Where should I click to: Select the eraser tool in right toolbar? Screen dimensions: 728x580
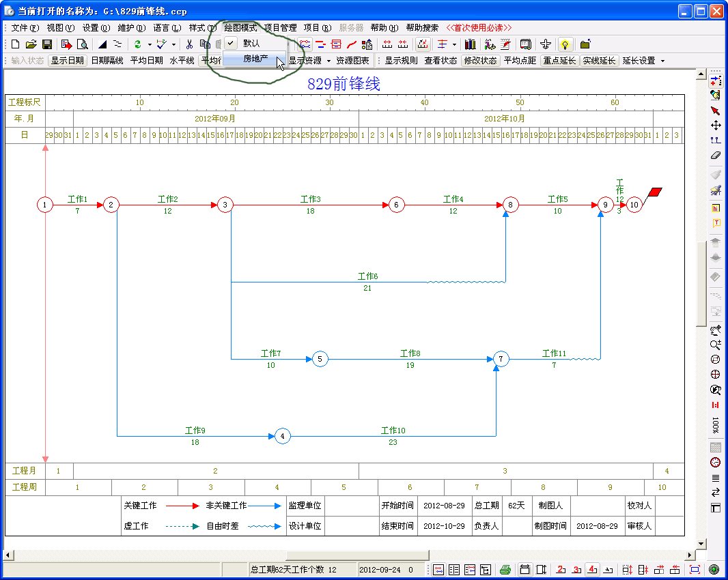[x=716, y=155]
